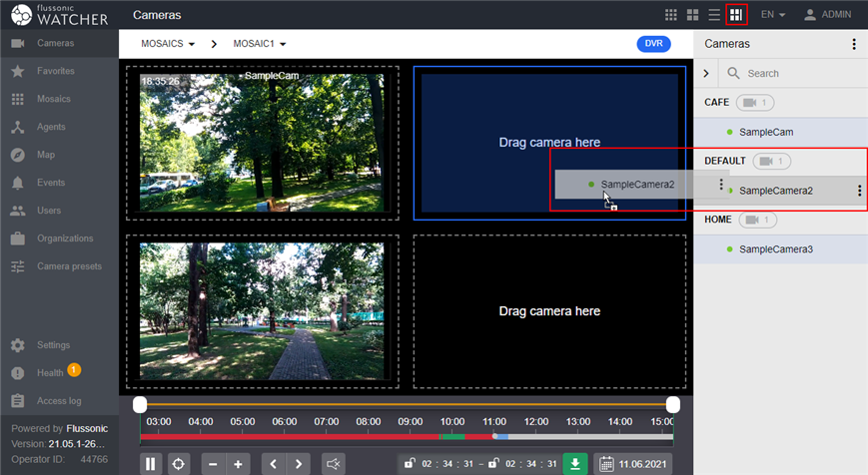Switch to the small grid view icon

671,15
